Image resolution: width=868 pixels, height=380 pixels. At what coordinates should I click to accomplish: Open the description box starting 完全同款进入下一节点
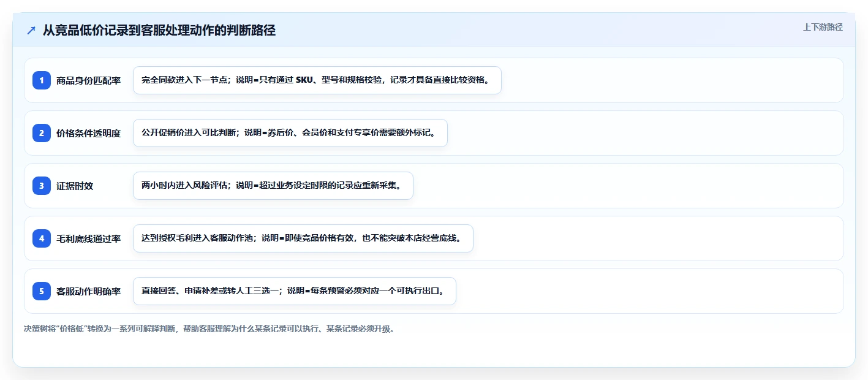tap(317, 80)
